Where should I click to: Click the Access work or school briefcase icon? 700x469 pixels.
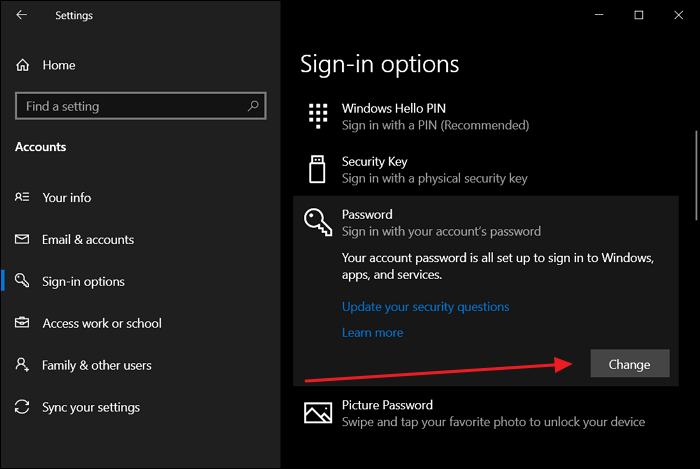22,322
